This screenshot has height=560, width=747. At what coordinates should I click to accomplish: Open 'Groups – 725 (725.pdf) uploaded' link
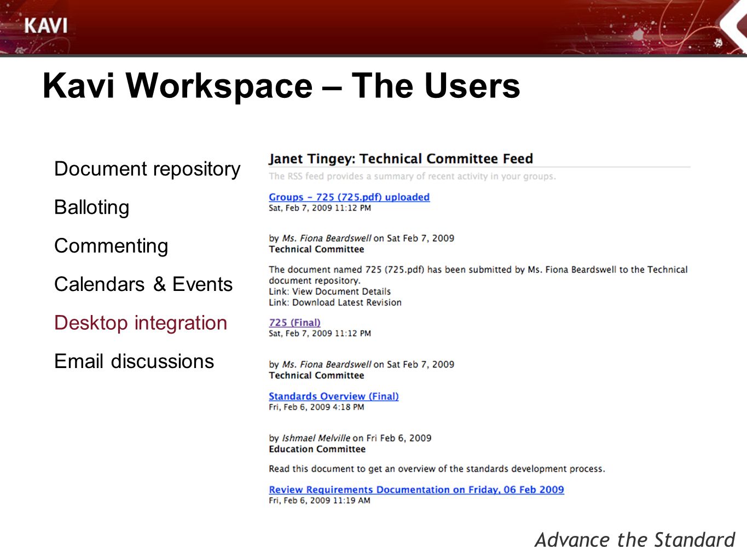click(x=349, y=197)
